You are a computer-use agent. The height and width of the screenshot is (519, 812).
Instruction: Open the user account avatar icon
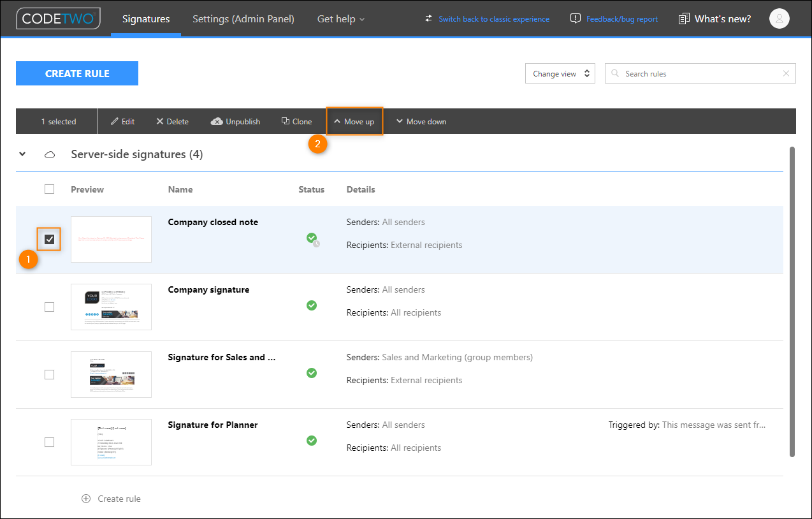pos(779,18)
